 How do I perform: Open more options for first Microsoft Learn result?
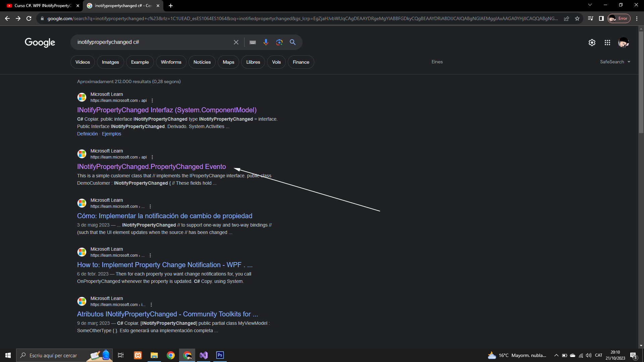coord(152,101)
